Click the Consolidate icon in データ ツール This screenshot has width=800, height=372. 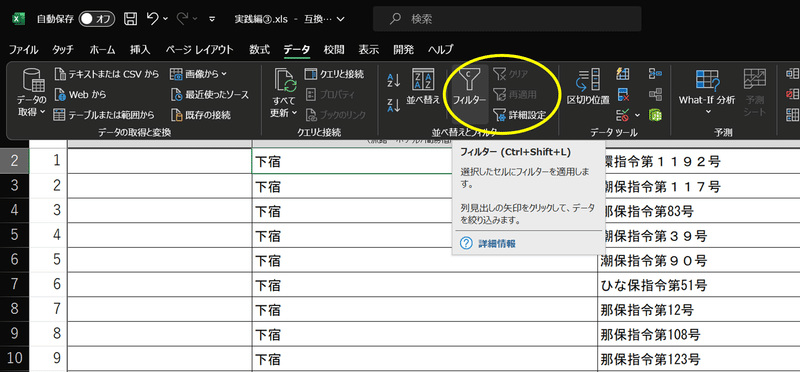coord(655,74)
